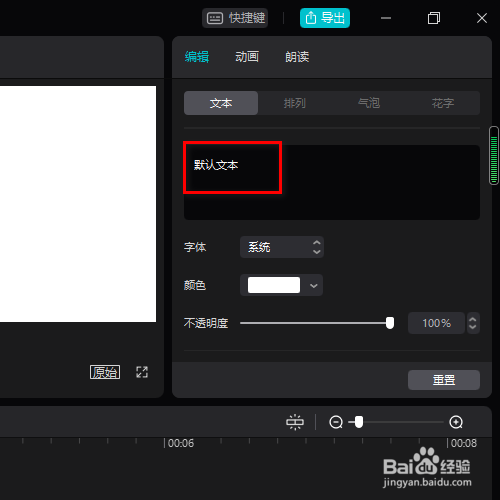The image size is (500, 500).
Task: Click the timeline snap/align icon
Action: pyautogui.click(x=295, y=422)
